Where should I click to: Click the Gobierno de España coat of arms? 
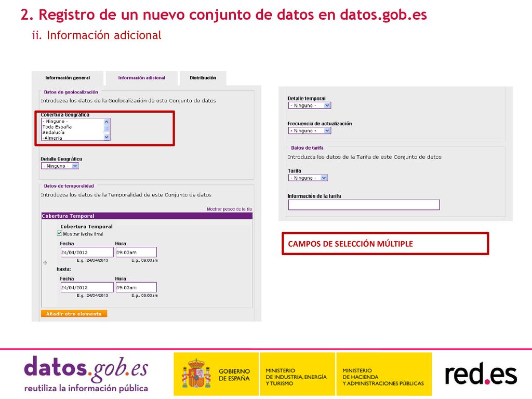tap(196, 374)
